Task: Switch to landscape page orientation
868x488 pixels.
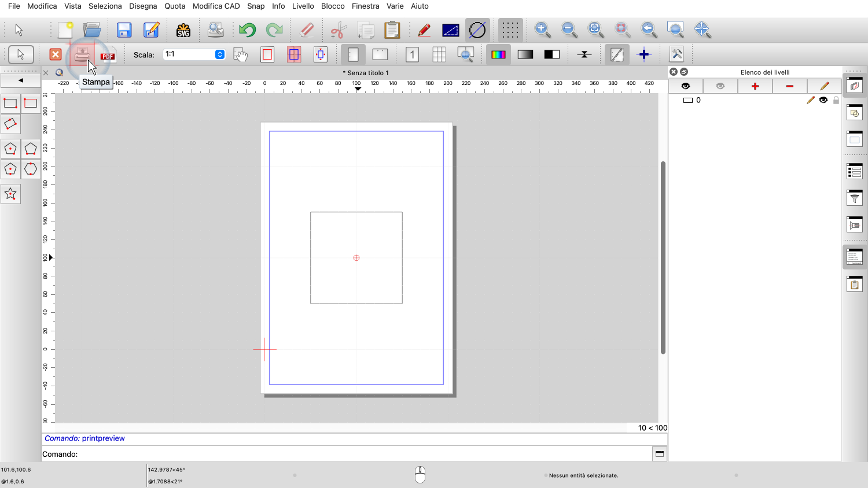Action: tap(380, 54)
